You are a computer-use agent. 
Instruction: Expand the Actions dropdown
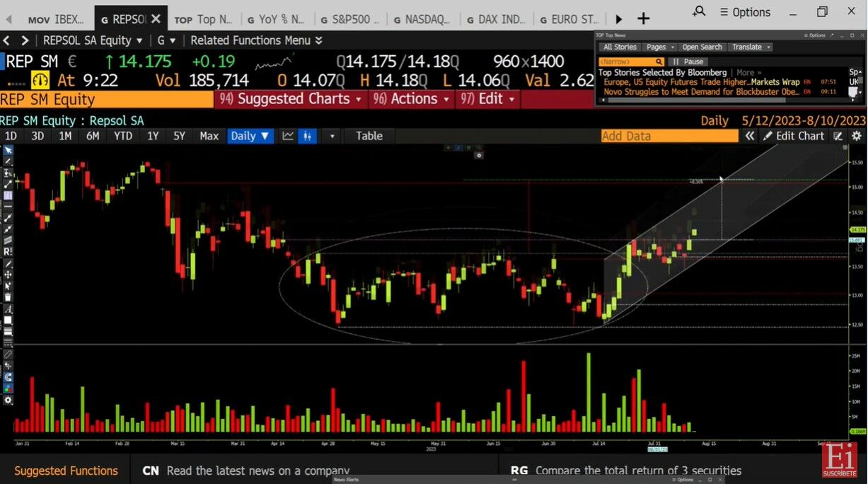tap(412, 99)
